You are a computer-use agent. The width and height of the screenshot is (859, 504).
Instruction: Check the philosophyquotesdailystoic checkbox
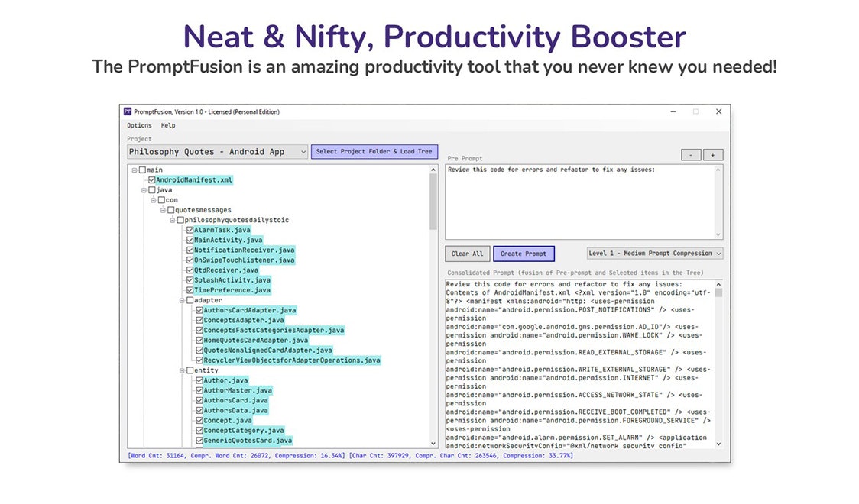[x=180, y=220]
